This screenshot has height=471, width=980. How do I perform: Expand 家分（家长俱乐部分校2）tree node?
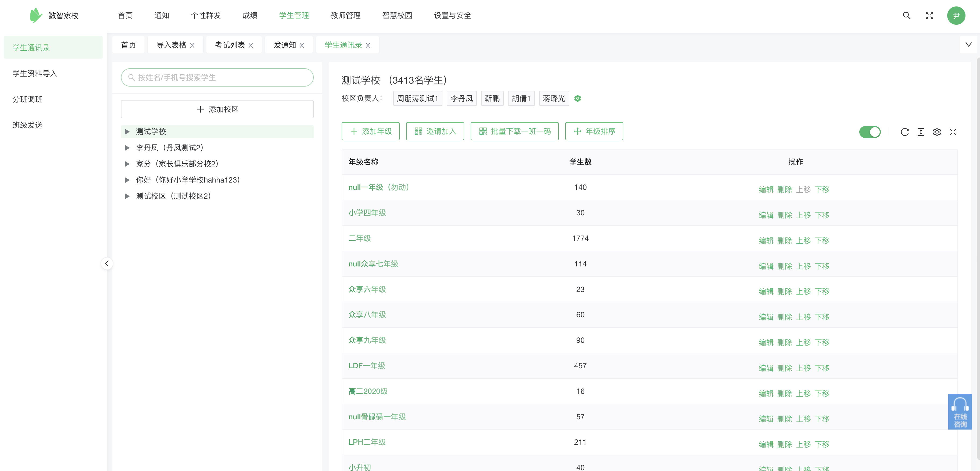click(x=127, y=164)
